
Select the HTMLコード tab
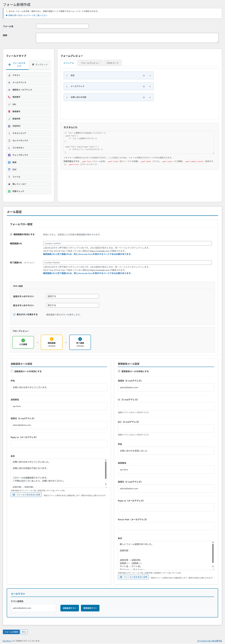[x=113, y=63]
